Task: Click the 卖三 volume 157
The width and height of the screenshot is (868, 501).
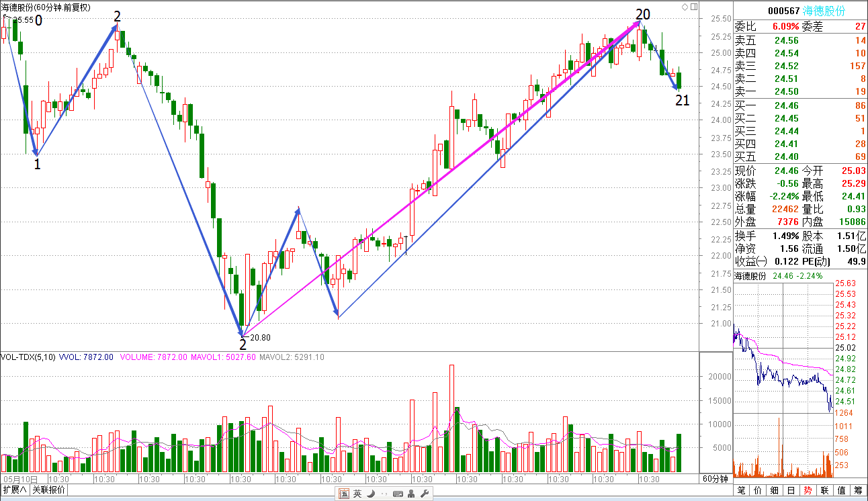Action: coord(857,66)
